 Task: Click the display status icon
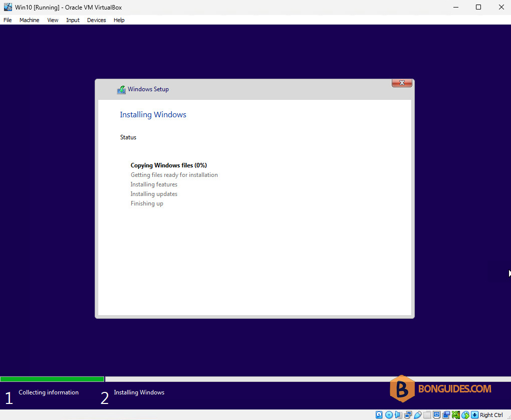[436, 415]
